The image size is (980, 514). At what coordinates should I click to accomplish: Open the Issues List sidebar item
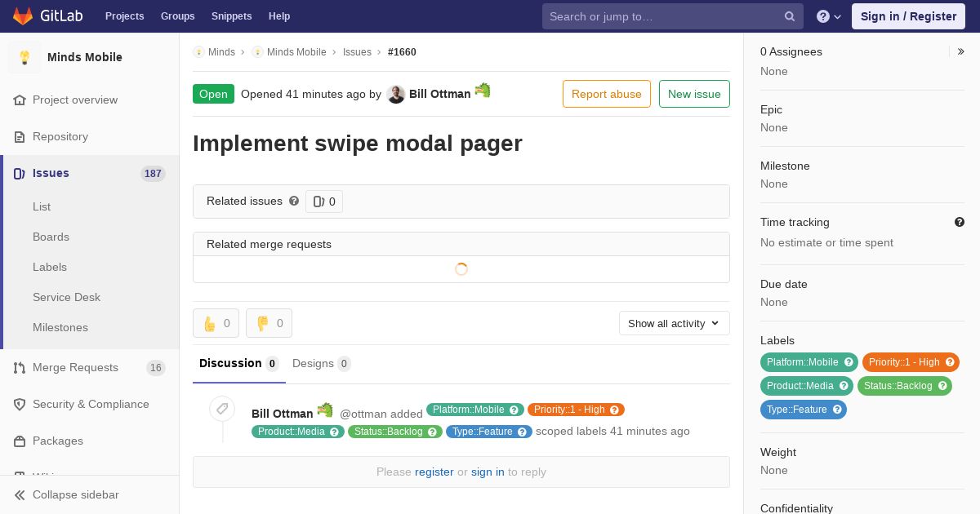[x=42, y=207]
